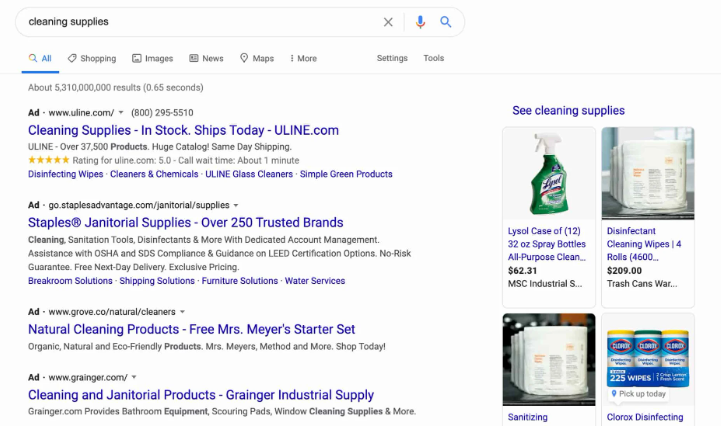Click the microphone voice search icon

420,22
